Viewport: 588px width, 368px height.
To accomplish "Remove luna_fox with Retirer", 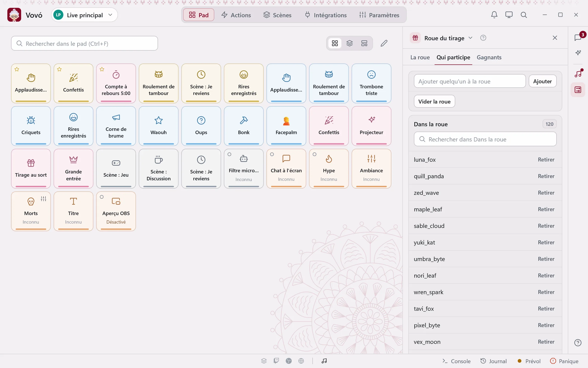I will pos(546,160).
